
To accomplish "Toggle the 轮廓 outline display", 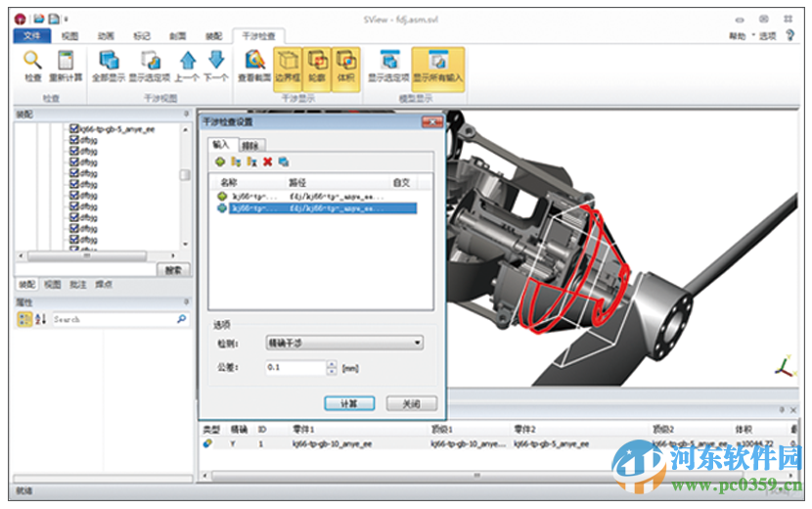I will click(317, 69).
